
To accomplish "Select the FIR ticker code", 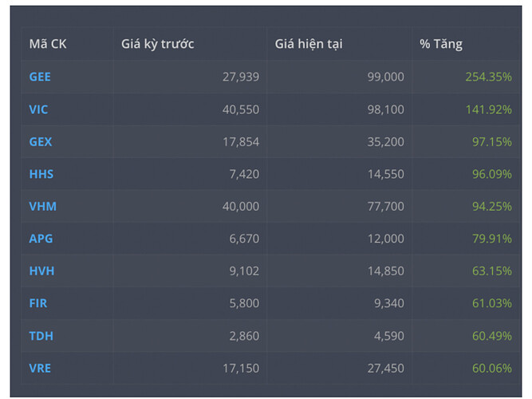I will pos(39,303).
